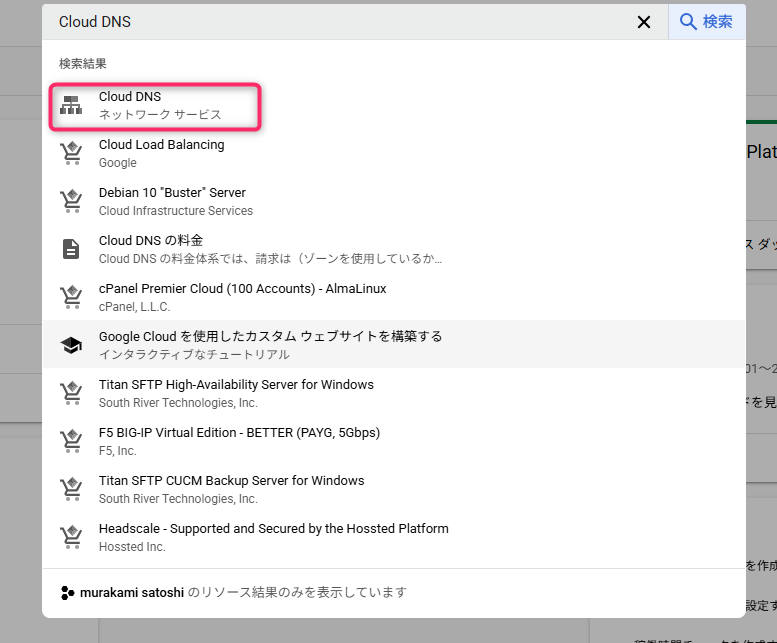Click the marketplace cart icon for Cloud Load Balancing
This screenshot has height=643, width=777.
(x=71, y=153)
